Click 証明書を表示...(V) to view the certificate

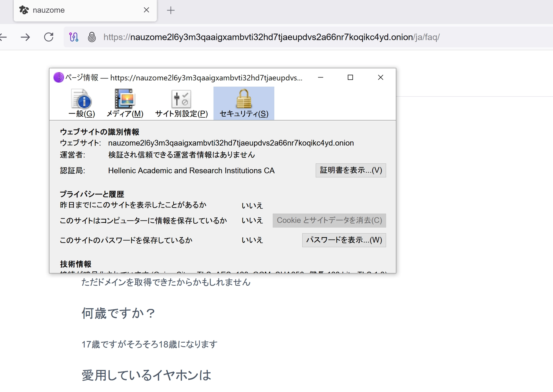350,170
